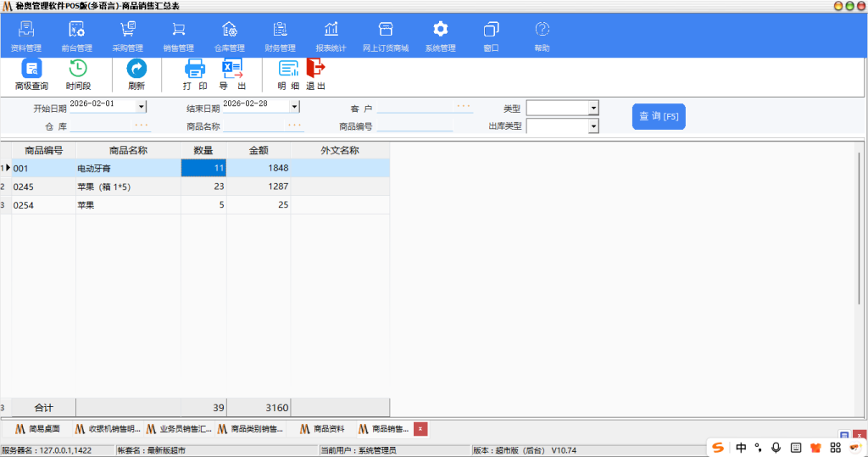Open the 类型 type combo box
This screenshot has width=868, height=457.
tap(593, 109)
